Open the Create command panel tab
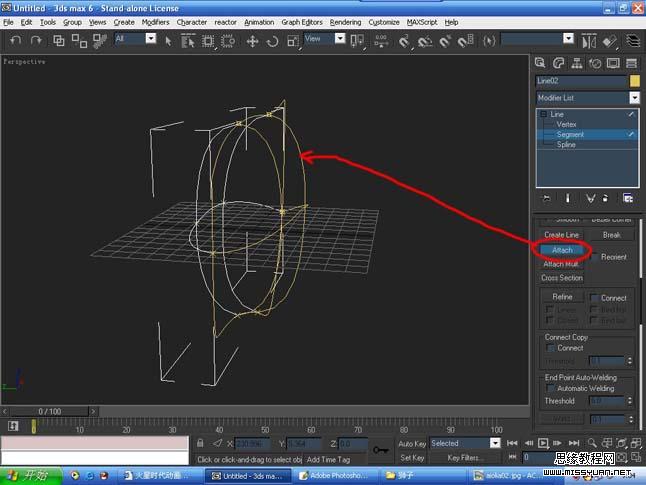 click(x=540, y=63)
